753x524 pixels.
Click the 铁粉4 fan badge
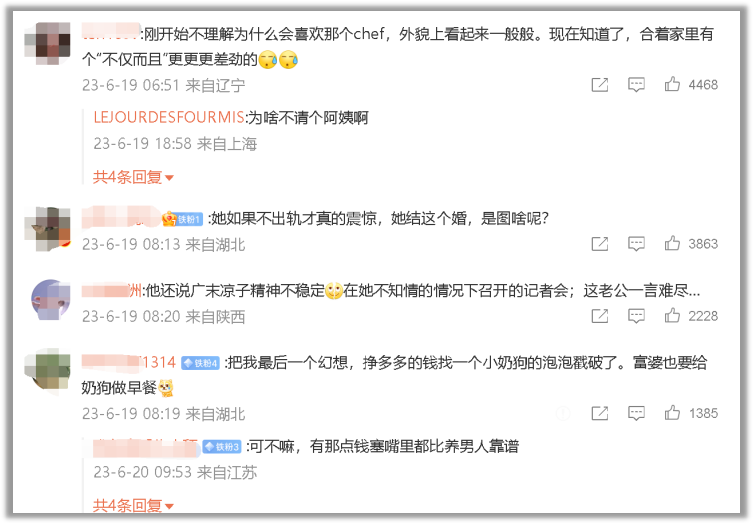[x=200, y=363]
